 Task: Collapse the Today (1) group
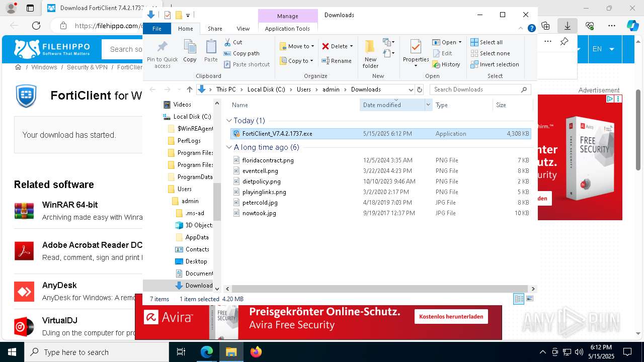click(229, 121)
